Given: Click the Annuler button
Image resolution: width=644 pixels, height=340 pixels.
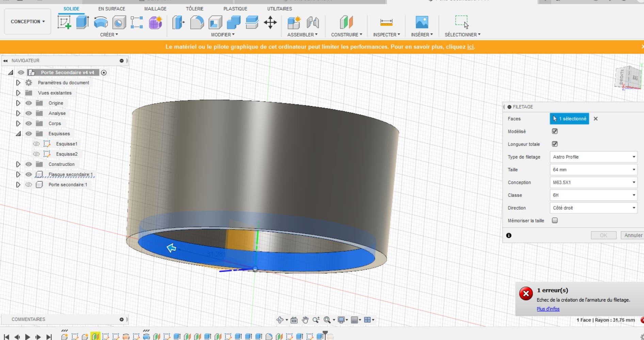Looking at the screenshot, I should [633, 235].
